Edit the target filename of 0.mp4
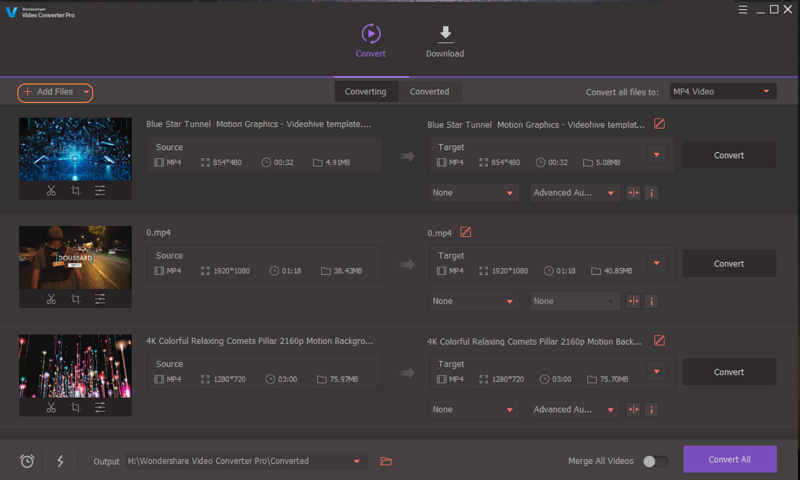The image size is (800, 480). [465, 233]
